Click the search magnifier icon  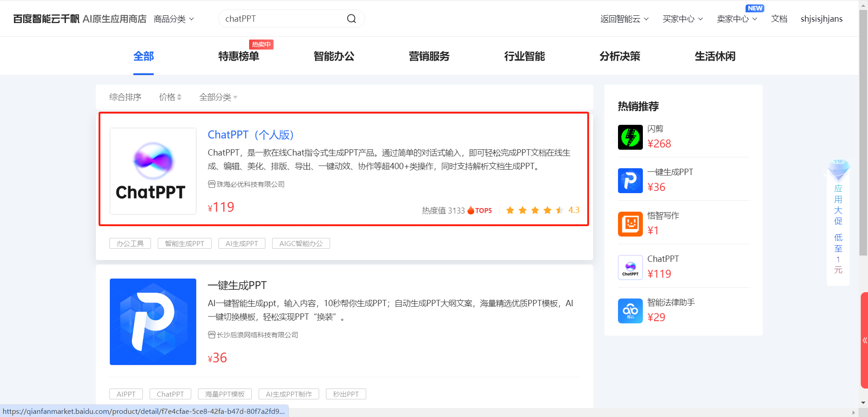(351, 19)
